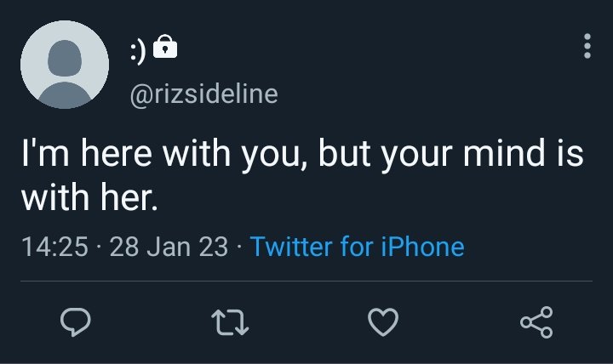
Task: View the default grey profile avatar
Action: 65,65
